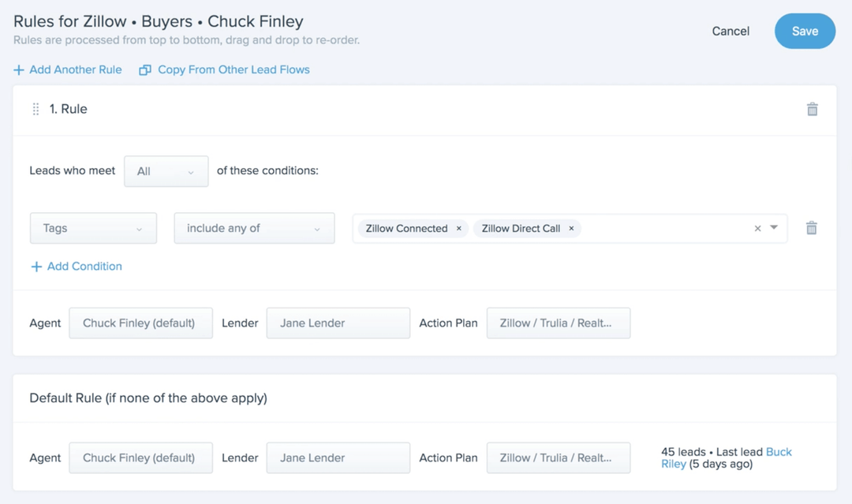The image size is (852, 504).
Task: Remove the Zillow Direct Call tag
Action: [x=571, y=229]
